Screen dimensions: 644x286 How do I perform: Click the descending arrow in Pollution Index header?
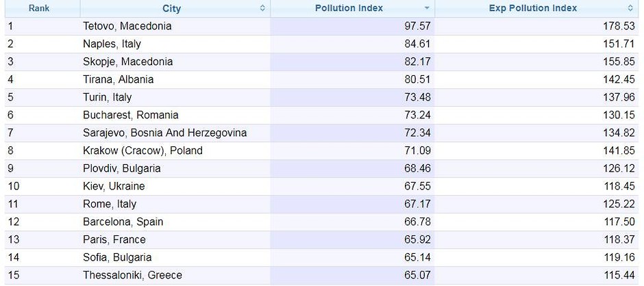tap(427, 8)
